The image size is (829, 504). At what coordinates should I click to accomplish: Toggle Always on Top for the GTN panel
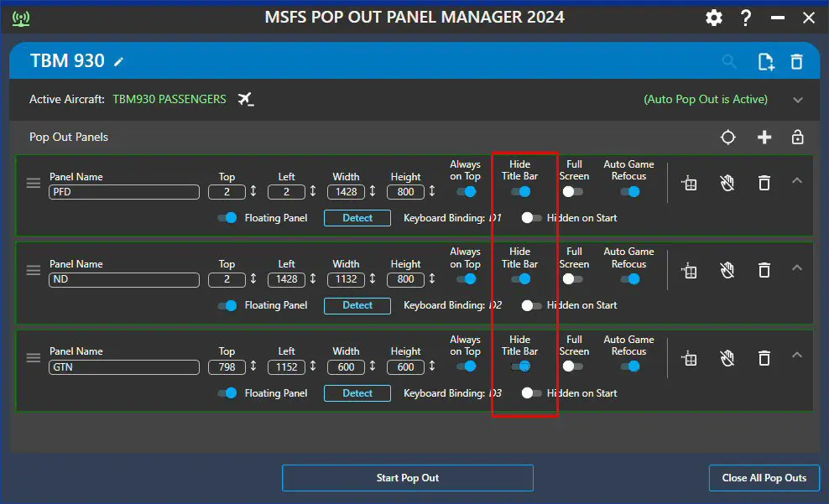467,366
